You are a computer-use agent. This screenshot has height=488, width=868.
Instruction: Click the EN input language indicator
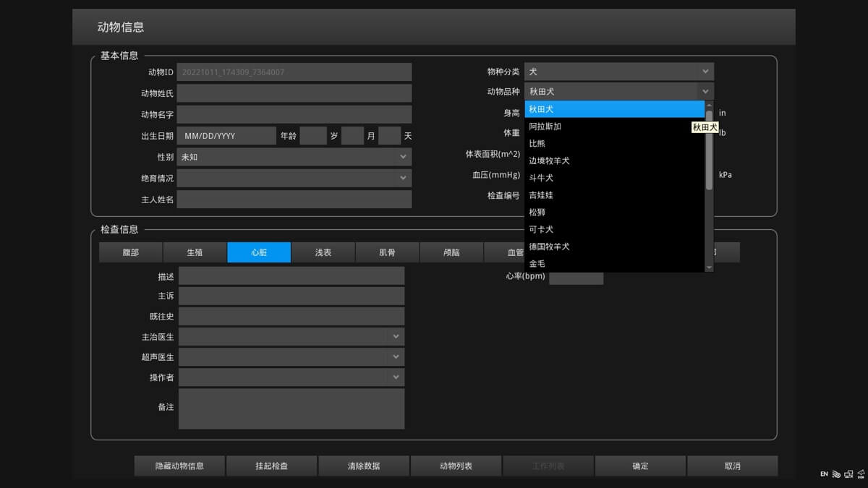pos(824,474)
